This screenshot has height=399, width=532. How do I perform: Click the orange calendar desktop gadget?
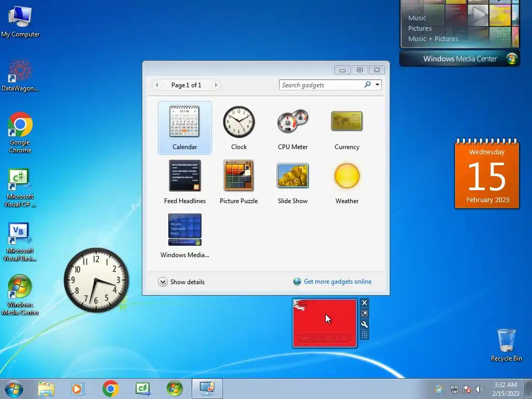coord(487,174)
